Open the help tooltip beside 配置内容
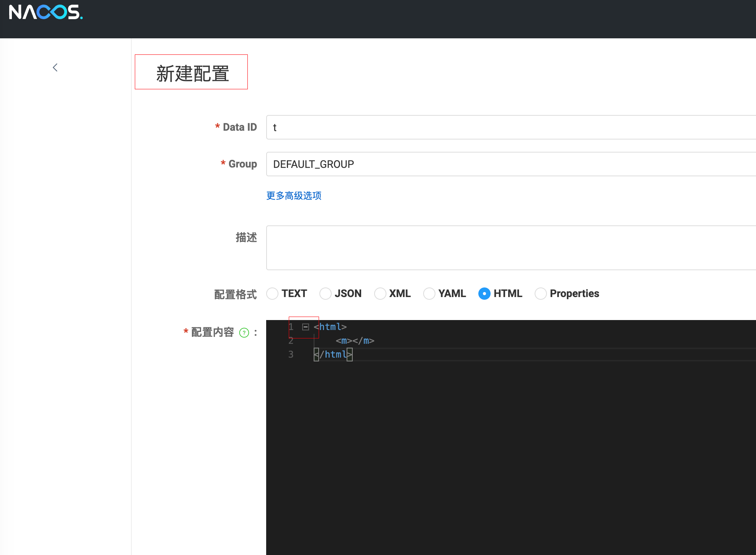756x555 pixels. pos(244,333)
